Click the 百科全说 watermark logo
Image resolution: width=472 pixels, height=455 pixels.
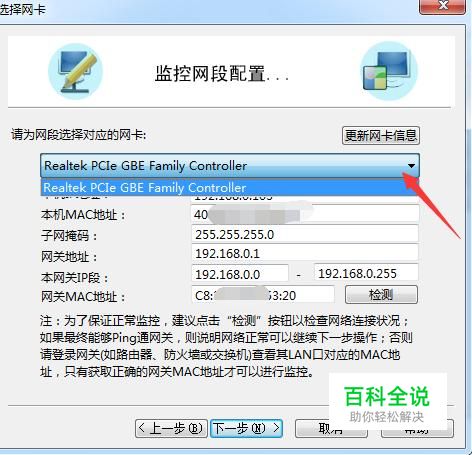pyautogui.click(x=388, y=402)
